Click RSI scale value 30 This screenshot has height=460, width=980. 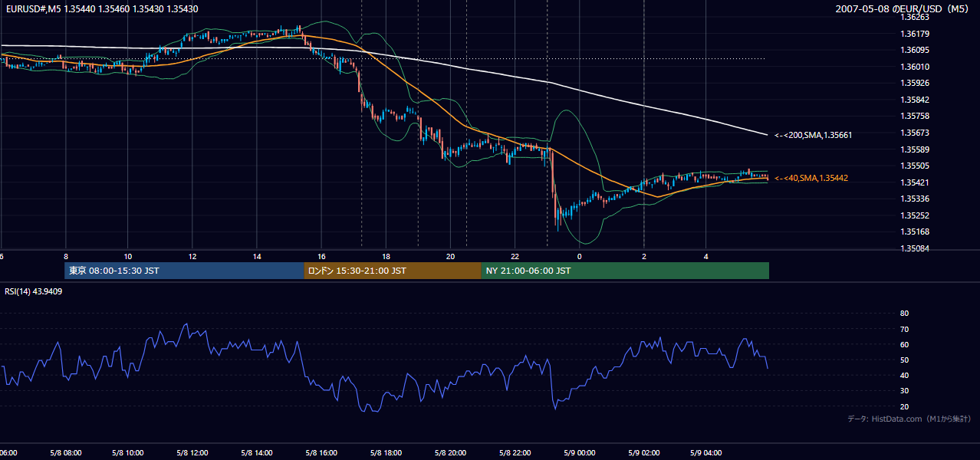click(904, 391)
